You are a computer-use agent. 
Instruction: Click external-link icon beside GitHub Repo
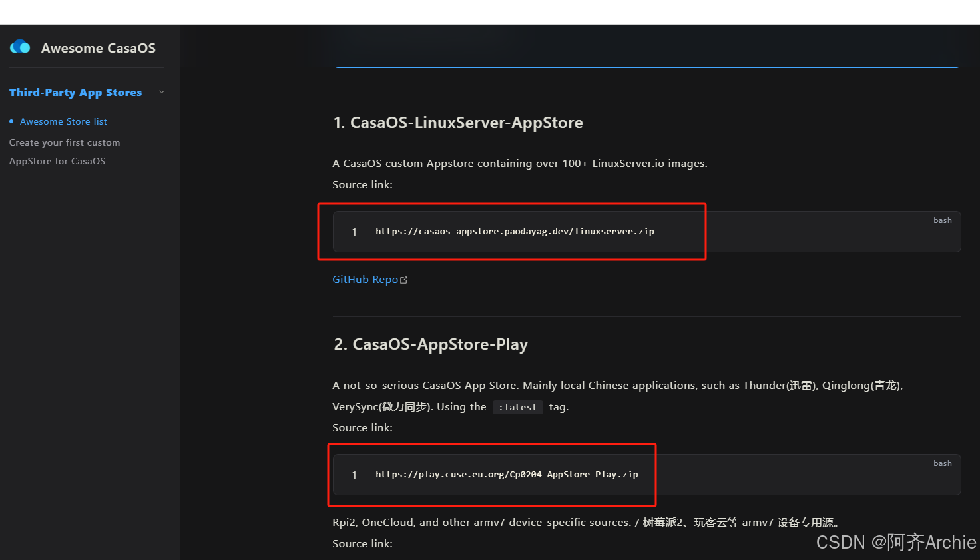403,280
